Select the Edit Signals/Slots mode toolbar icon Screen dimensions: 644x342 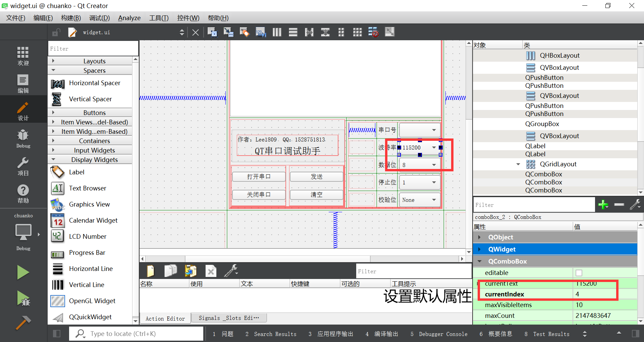pos(228,32)
